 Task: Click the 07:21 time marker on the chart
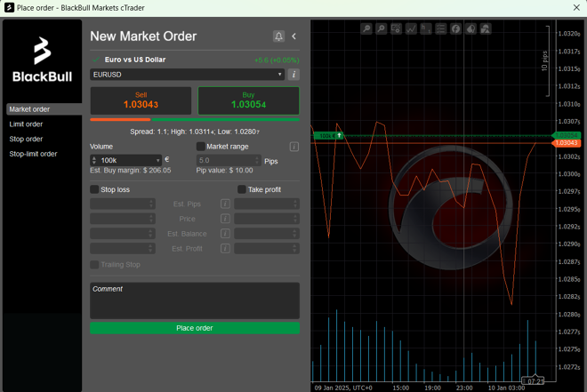(533, 380)
